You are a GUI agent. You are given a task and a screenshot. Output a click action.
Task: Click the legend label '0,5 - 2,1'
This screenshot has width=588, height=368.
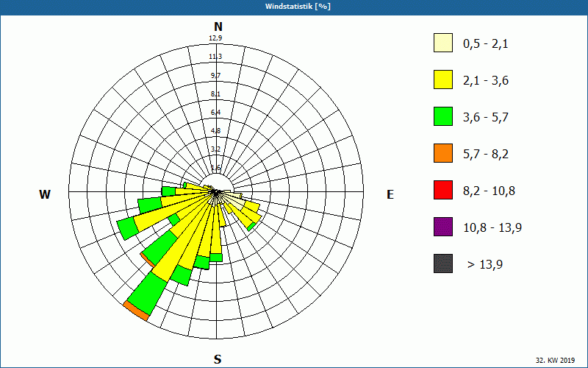click(x=486, y=44)
